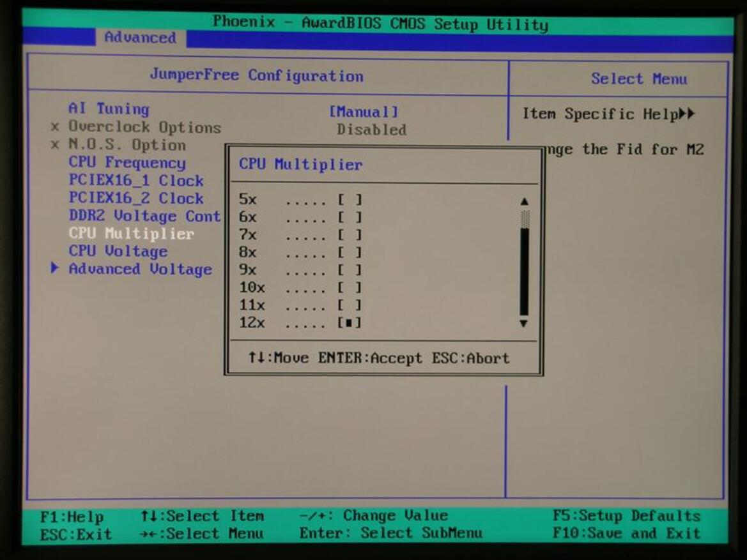Select the PCIEX16_1 Clock item
The image size is (747, 560).
pos(136,181)
